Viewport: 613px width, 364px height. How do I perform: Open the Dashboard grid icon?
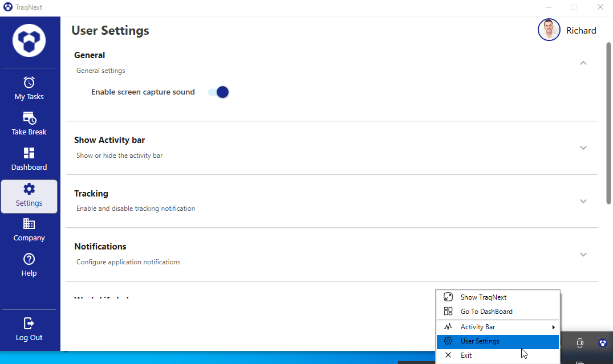[x=29, y=153]
